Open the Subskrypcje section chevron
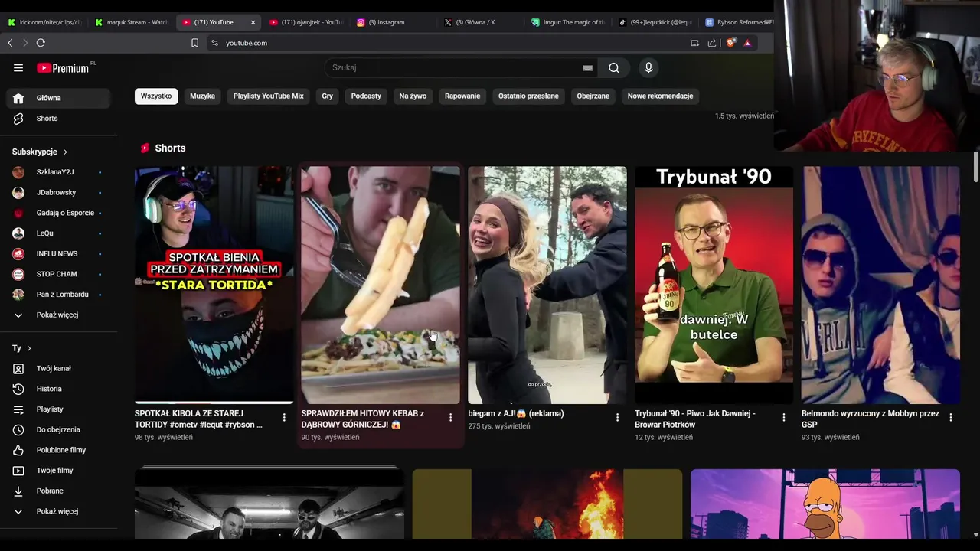The height and width of the screenshot is (551, 980). click(x=66, y=152)
